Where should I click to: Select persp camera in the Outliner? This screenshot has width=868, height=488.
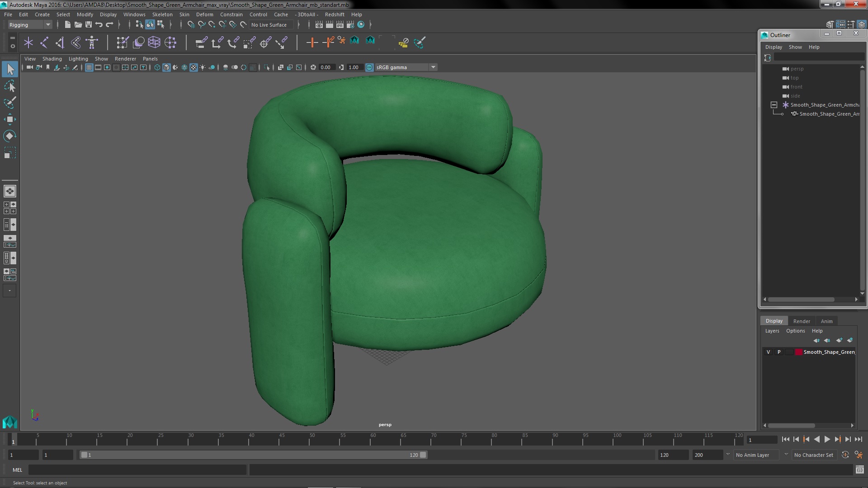(797, 69)
